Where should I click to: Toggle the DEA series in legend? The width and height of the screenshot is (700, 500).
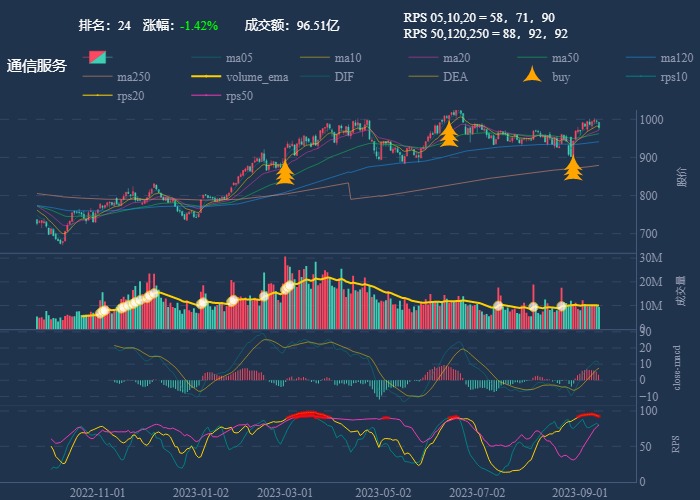coord(455,77)
